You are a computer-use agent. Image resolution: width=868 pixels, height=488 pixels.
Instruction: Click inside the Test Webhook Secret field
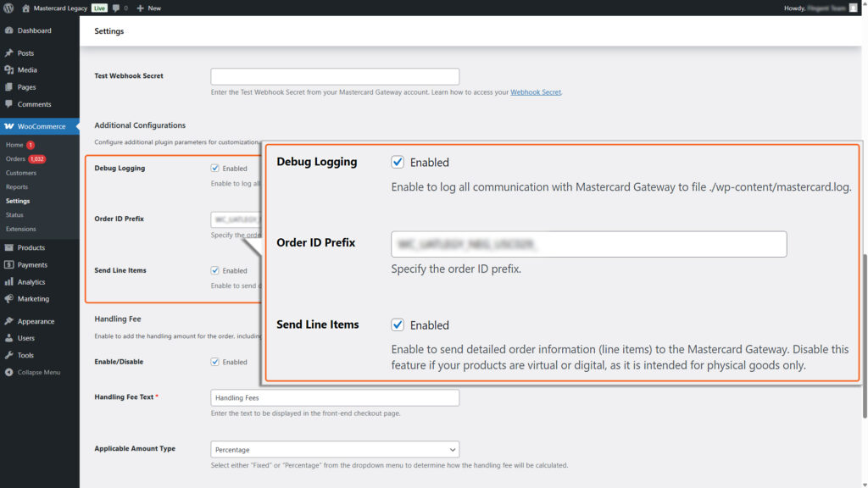(x=334, y=75)
